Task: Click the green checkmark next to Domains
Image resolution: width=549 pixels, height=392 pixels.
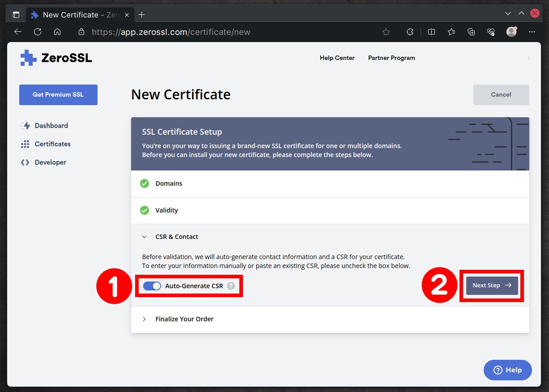Action: click(145, 183)
